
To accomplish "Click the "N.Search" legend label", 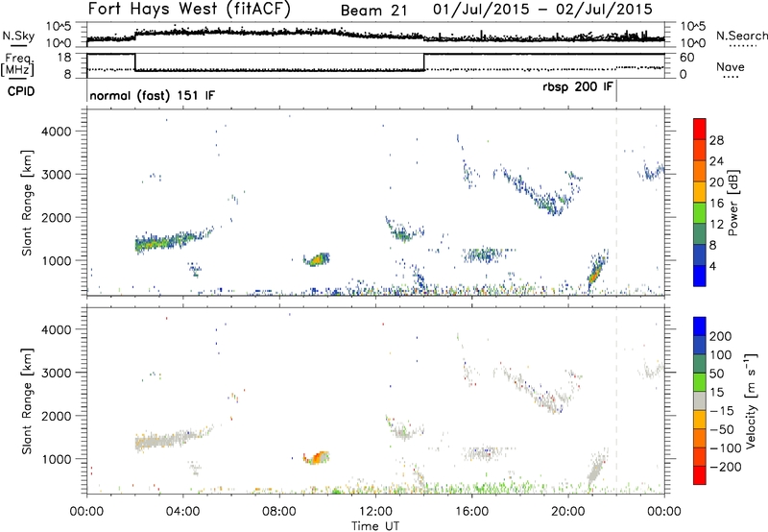I will coord(741,36).
